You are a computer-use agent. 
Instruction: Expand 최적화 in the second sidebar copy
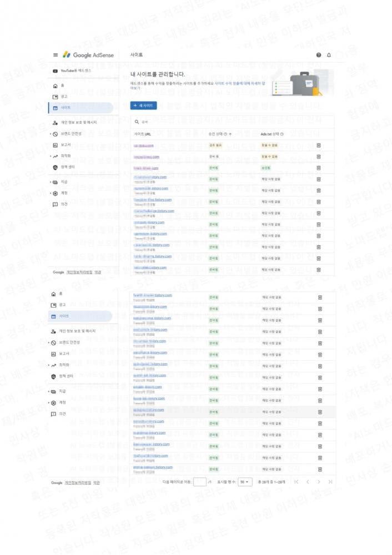(59, 365)
